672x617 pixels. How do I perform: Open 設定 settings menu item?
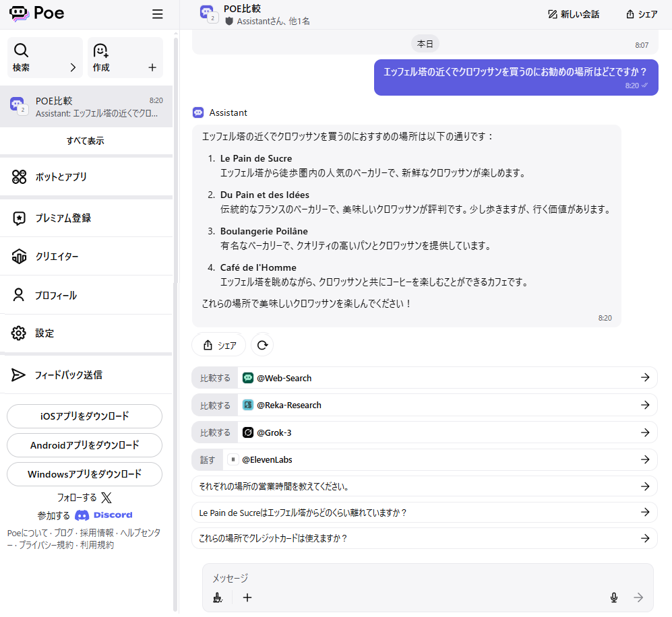[x=86, y=333]
